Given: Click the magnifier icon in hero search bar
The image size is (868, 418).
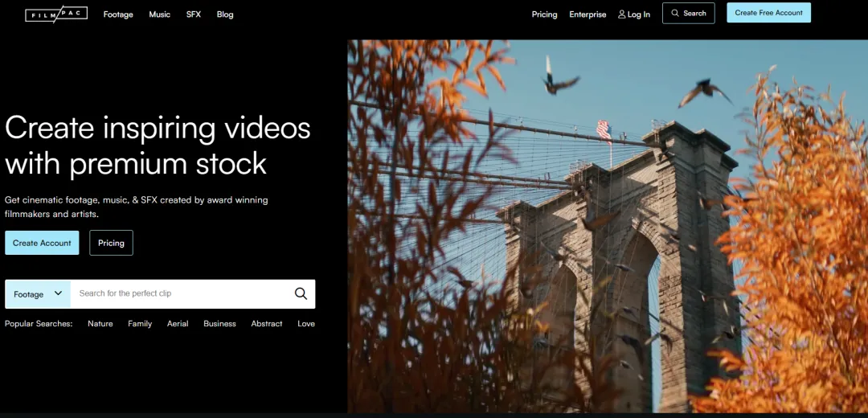Looking at the screenshot, I should 301,293.
